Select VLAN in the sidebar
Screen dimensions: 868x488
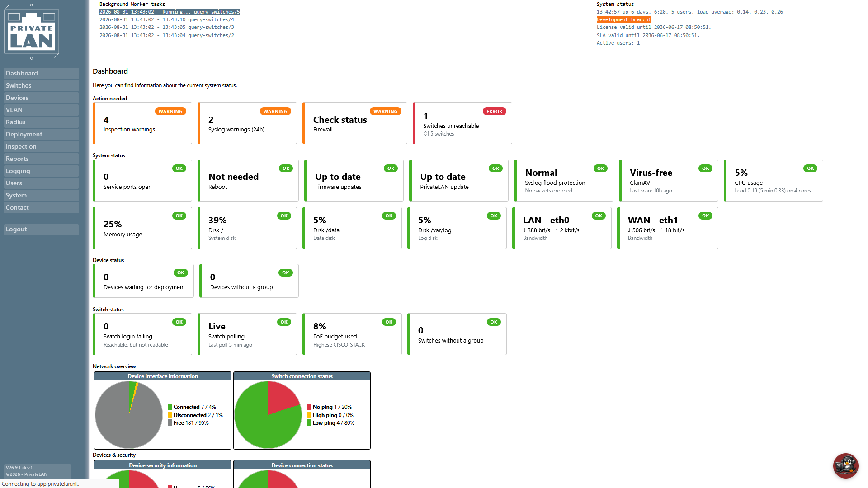click(x=41, y=110)
